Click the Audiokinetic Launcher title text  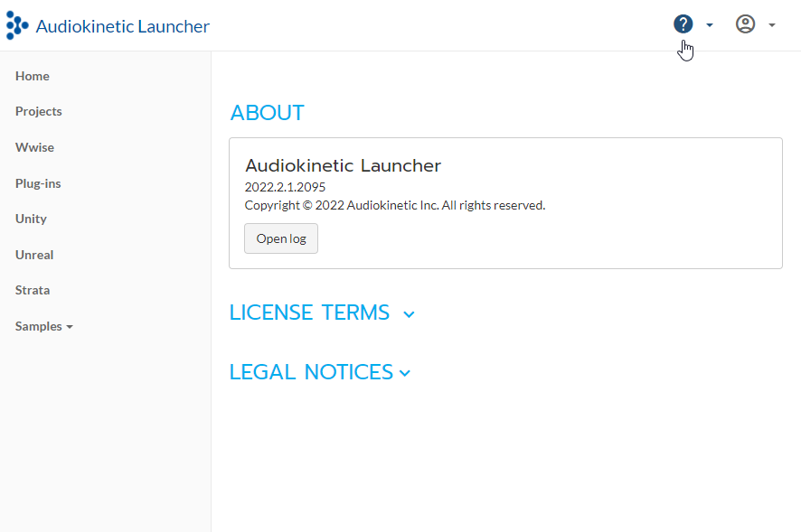[x=122, y=26]
